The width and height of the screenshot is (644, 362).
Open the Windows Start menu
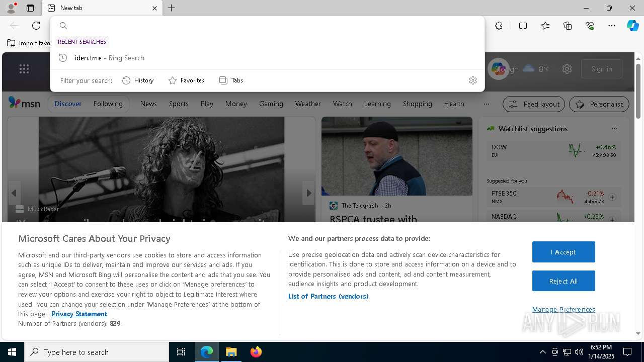tap(12, 352)
